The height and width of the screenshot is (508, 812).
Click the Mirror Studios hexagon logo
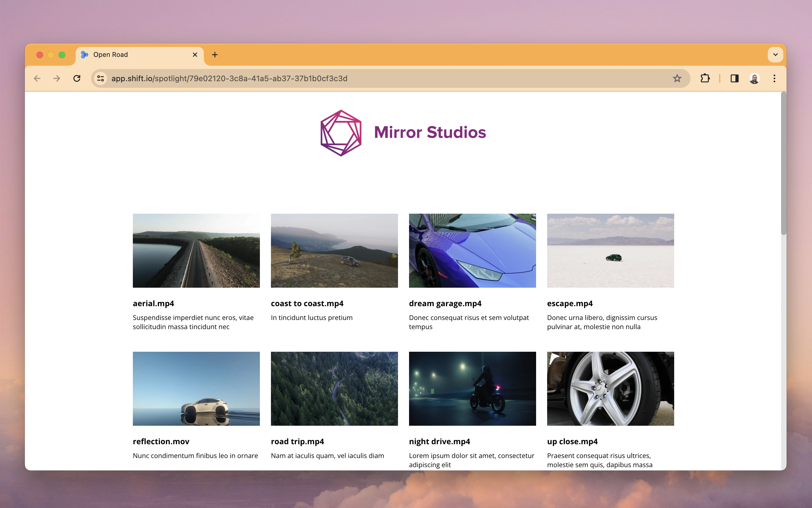(x=341, y=133)
